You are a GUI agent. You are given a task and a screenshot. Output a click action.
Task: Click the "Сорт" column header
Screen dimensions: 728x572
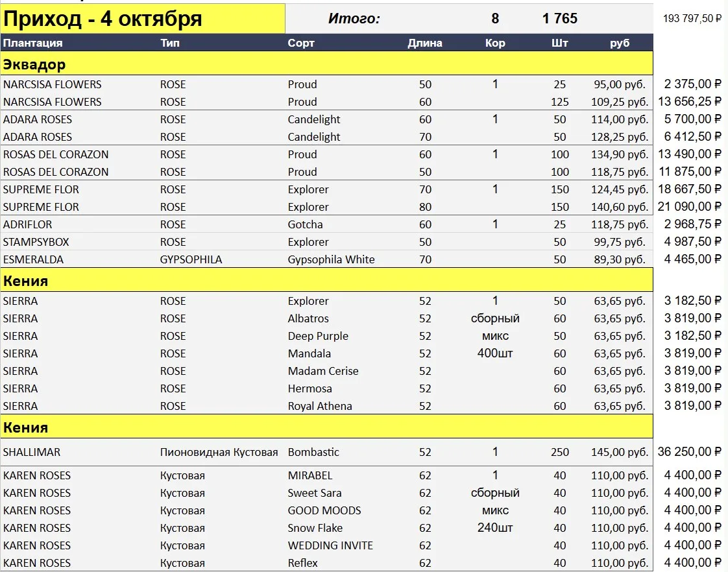pos(301,43)
